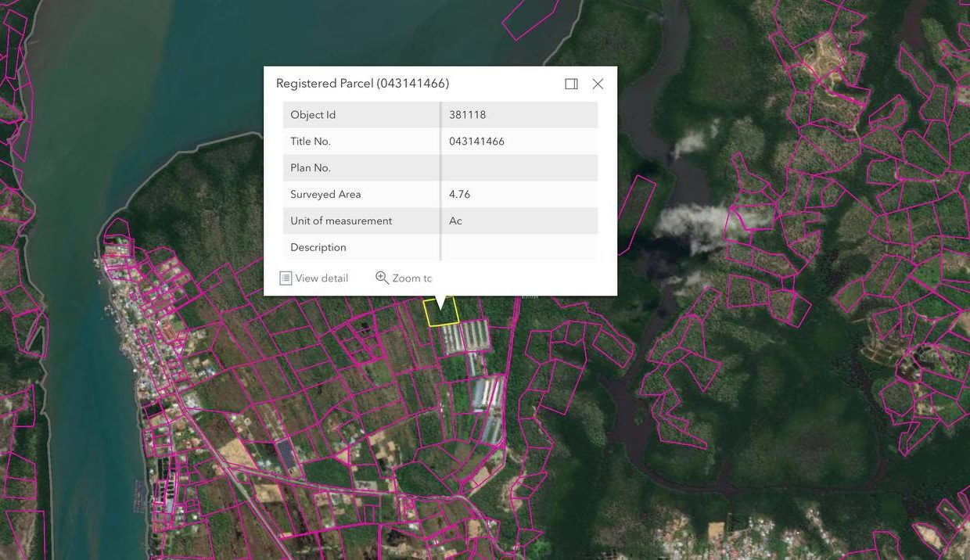Click the View detail list icon

[x=286, y=278]
